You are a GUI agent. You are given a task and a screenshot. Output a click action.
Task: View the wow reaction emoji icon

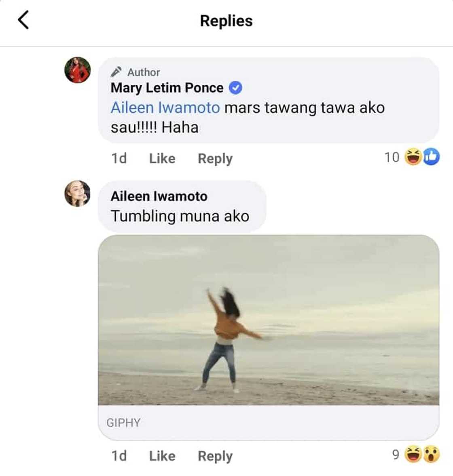(431, 455)
